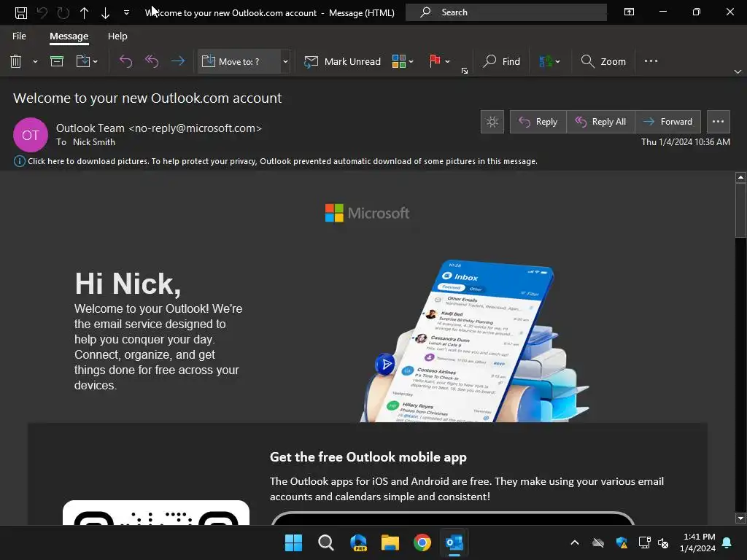Open Ribbon Display Options in the title bar

point(629,12)
